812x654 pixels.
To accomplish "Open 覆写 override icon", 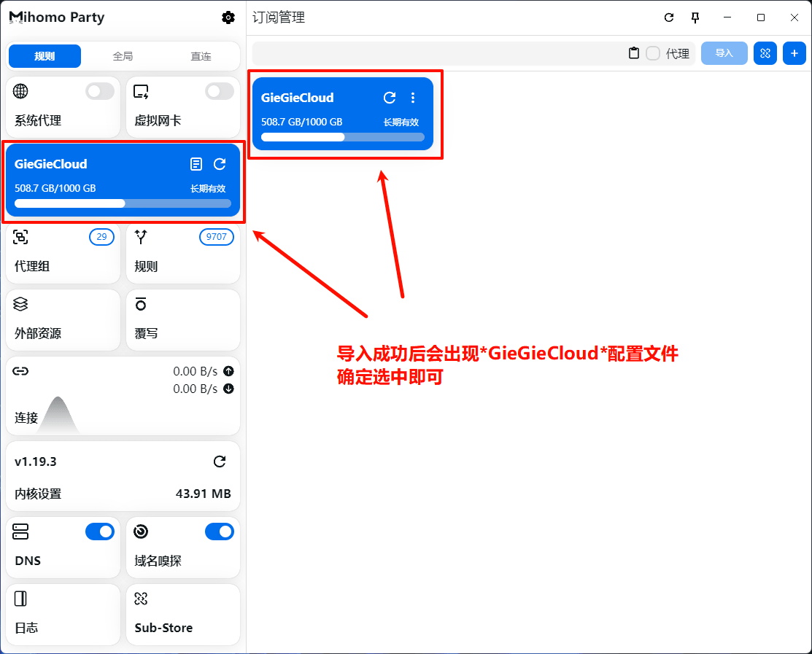I will (x=141, y=304).
